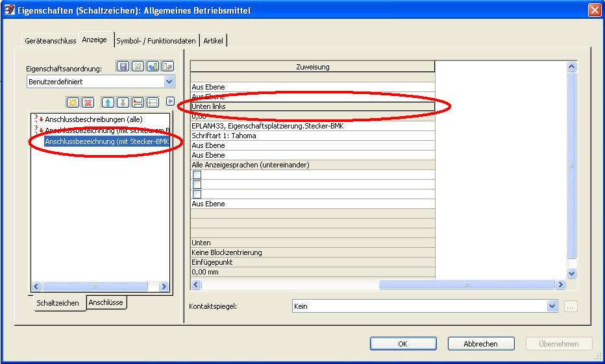Image resolution: width=605 pixels, height=364 pixels.
Task: Move the property down with the grey down arrow
Action: (123, 103)
